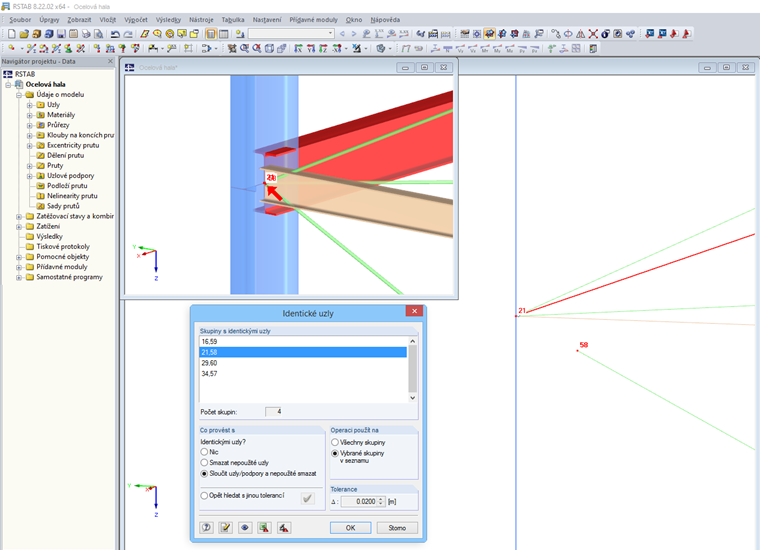Expand Zatěžovací stavy a kombinace node
The image size is (760, 550).
(x=19, y=217)
